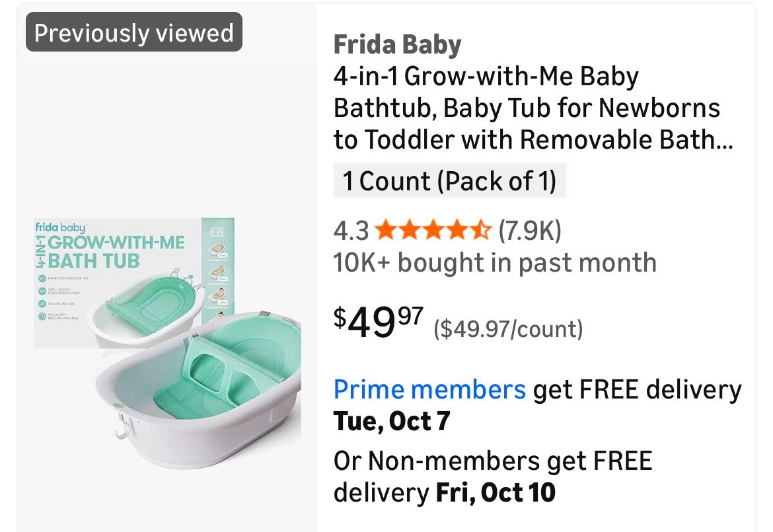Open the Frida Baby brand page
Viewport: 773px width, 532px height.
[x=398, y=44]
